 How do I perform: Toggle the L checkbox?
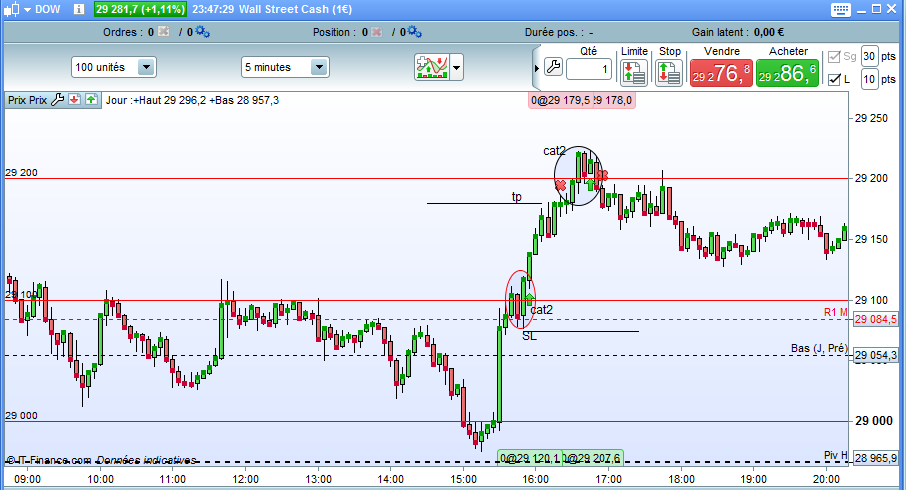coord(834,79)
